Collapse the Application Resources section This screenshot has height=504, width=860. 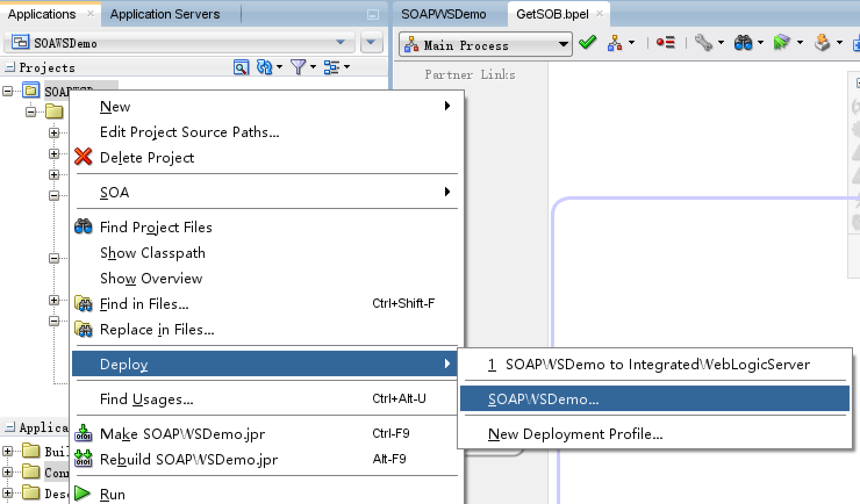9,428
